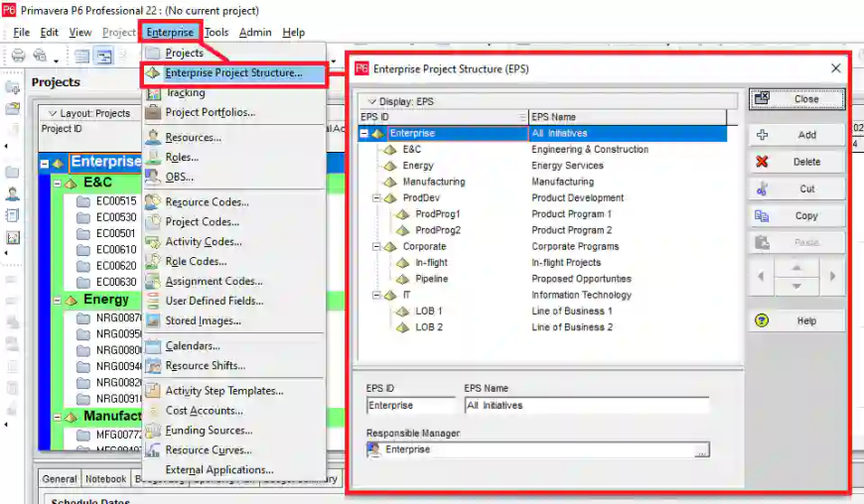
Task: Collapse the Corporate node in EPS dialog
Action: (x=377, y=247)
